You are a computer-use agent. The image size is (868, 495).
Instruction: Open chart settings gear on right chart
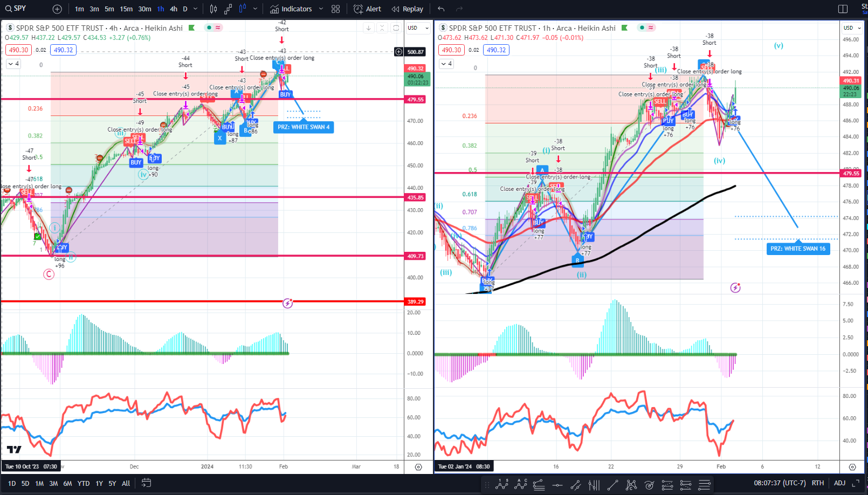(x=852, y=467)
